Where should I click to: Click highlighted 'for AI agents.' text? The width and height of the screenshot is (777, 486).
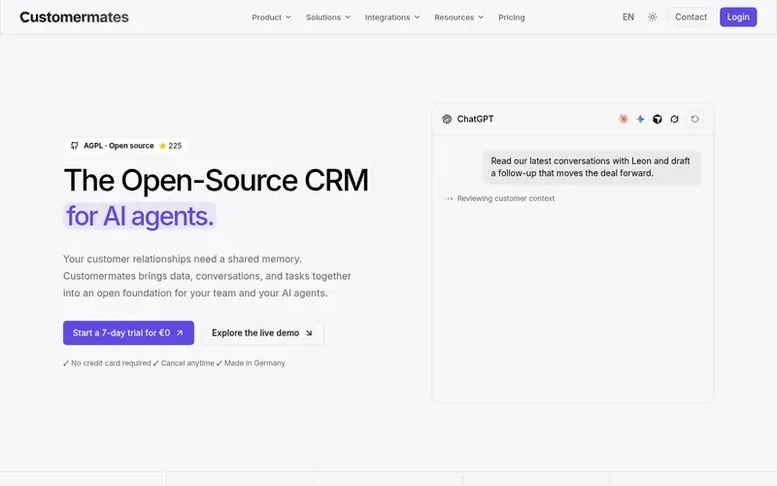point(140,216)
